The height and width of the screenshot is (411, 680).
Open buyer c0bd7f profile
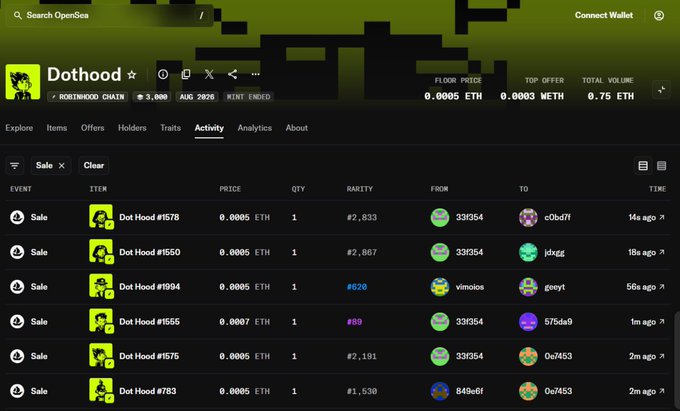pos(545,217)
